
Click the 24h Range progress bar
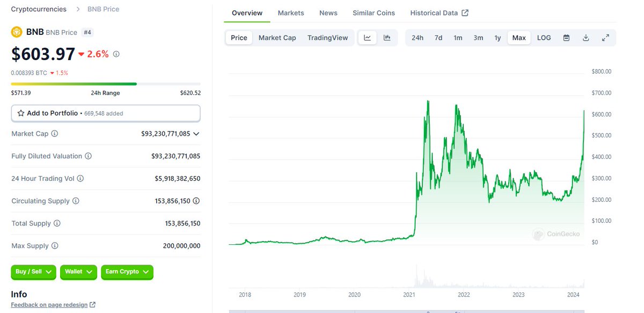(x=106, y=84)
